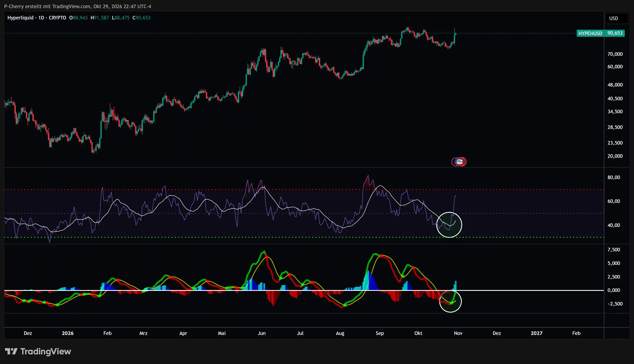Click the 20,000 price axis label

[x=615, y=156]
